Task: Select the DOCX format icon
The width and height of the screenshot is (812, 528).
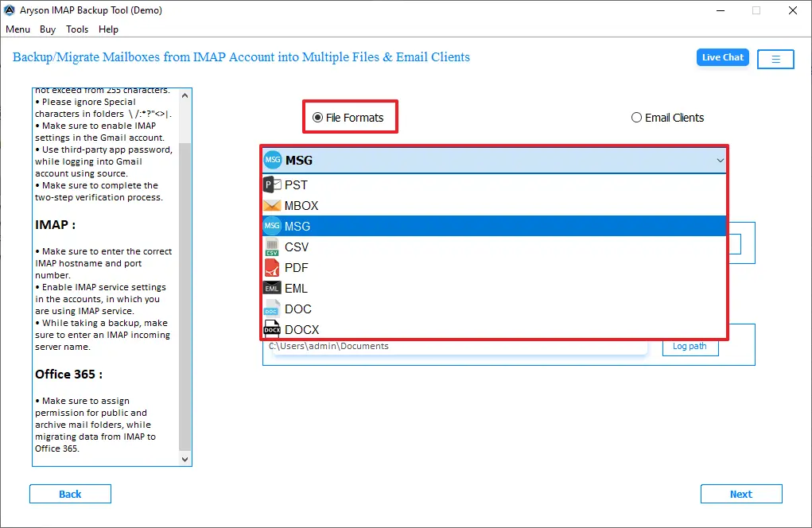Action: pos(271,329)
